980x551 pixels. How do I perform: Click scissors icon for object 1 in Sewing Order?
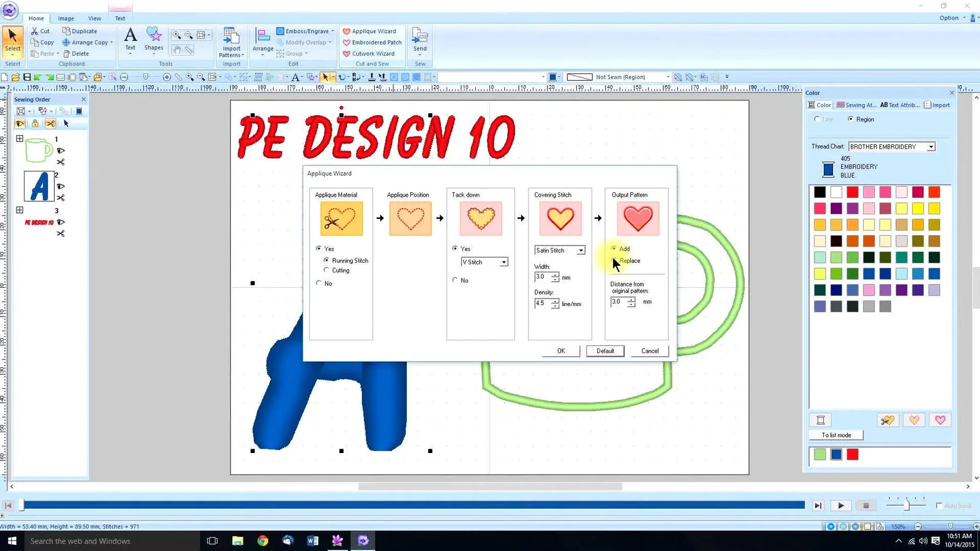(61, 162)
